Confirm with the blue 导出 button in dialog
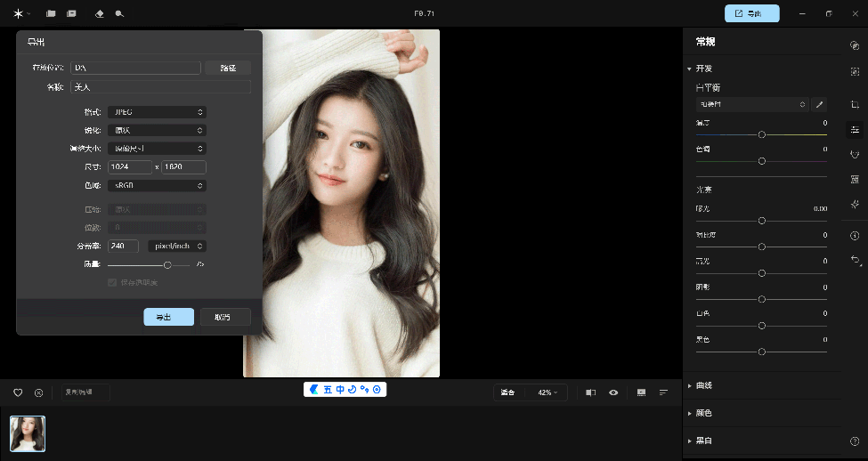868x461 pixels. click(169, 317)
